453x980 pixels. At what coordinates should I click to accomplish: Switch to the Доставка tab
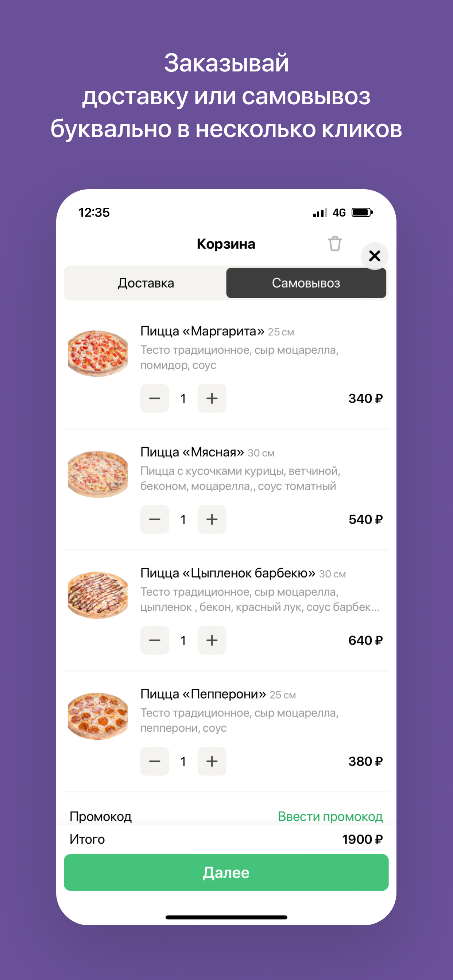click(x=146, y=283)
